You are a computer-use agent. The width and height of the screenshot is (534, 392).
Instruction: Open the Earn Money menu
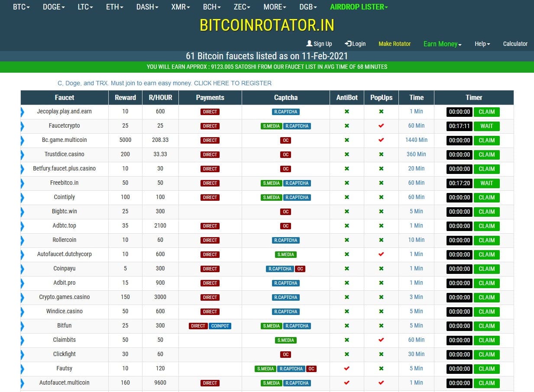[443, 44]
